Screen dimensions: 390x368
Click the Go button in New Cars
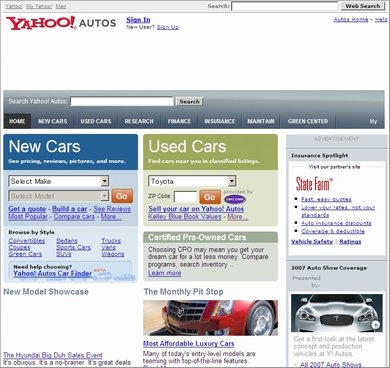[122, 196]
